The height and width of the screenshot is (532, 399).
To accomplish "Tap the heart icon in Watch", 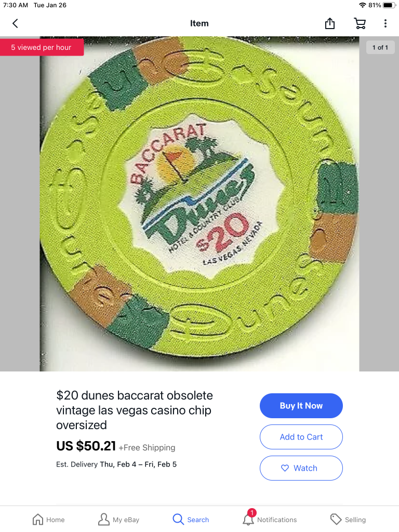I will point(285,468).
